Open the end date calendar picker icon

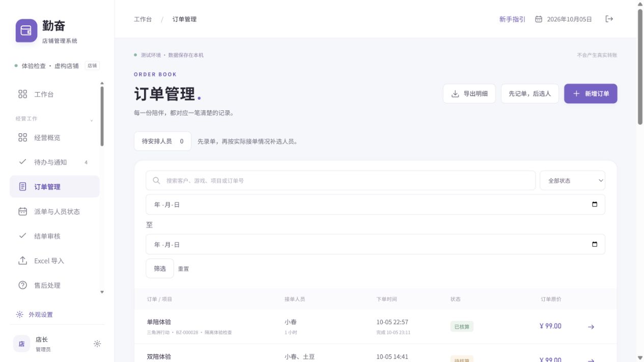(595, 244)
